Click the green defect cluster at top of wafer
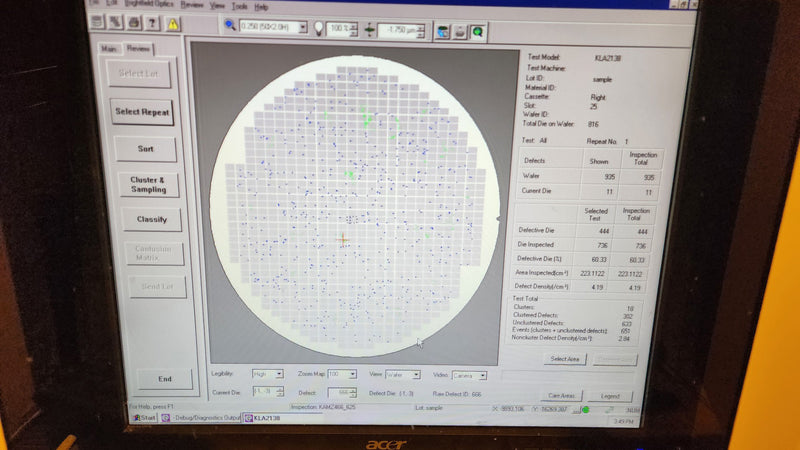 [x=366, y=119]
